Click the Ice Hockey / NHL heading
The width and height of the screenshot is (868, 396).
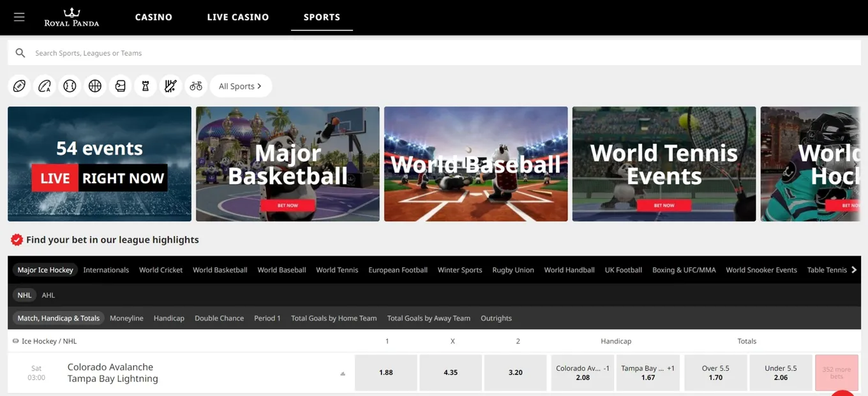49,341
